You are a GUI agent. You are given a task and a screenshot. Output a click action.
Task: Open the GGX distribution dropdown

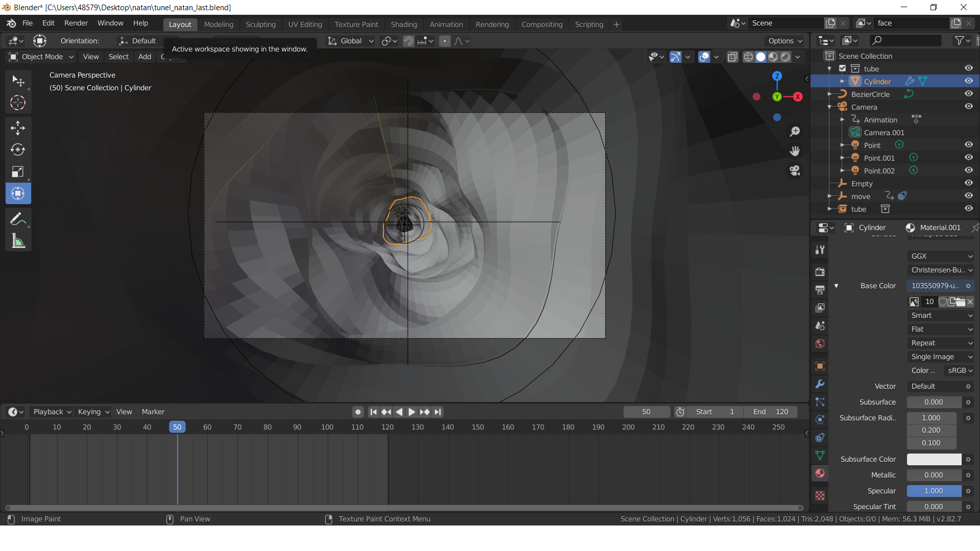pos(941,256)
